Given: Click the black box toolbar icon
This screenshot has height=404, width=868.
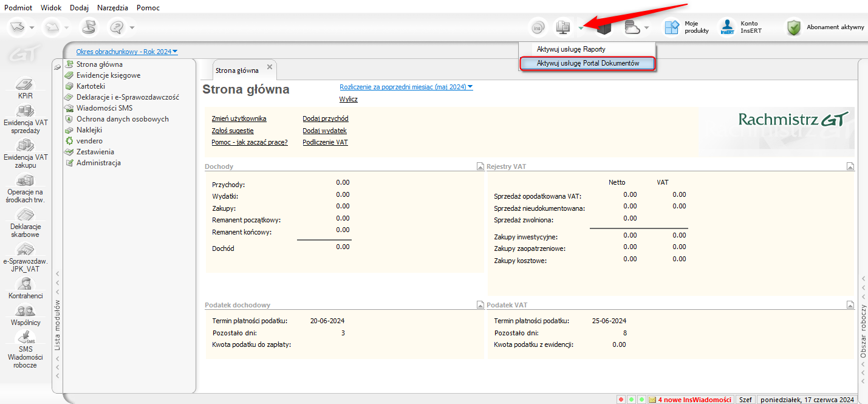Looking at the screenshot, I should tap(603, 27).
